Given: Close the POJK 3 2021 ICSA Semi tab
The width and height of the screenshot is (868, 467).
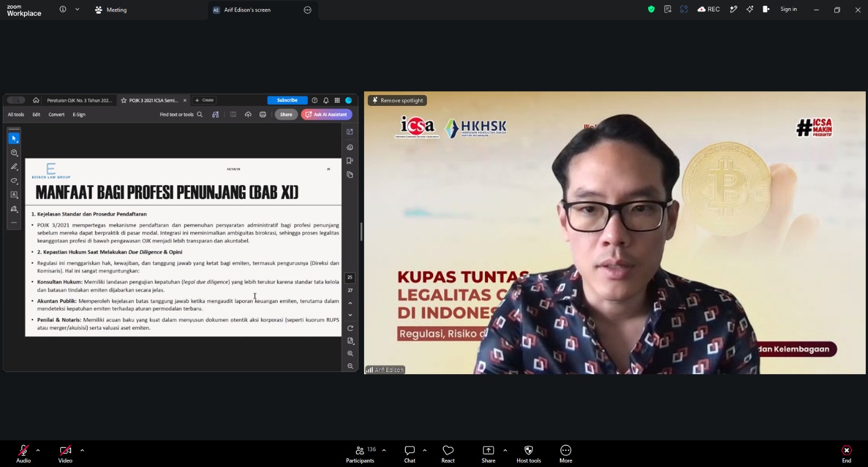Looking at the screenshot, I should (185, 100).
